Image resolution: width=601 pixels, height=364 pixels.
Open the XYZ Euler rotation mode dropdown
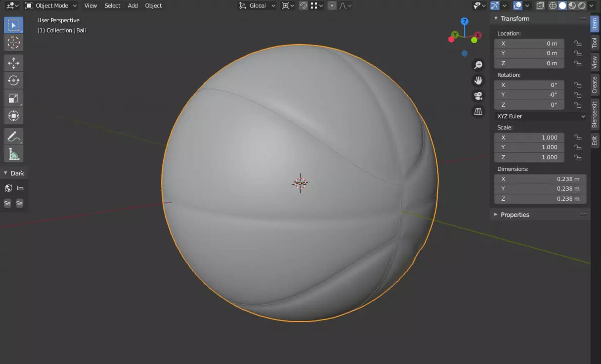click(x=541, y=116)
